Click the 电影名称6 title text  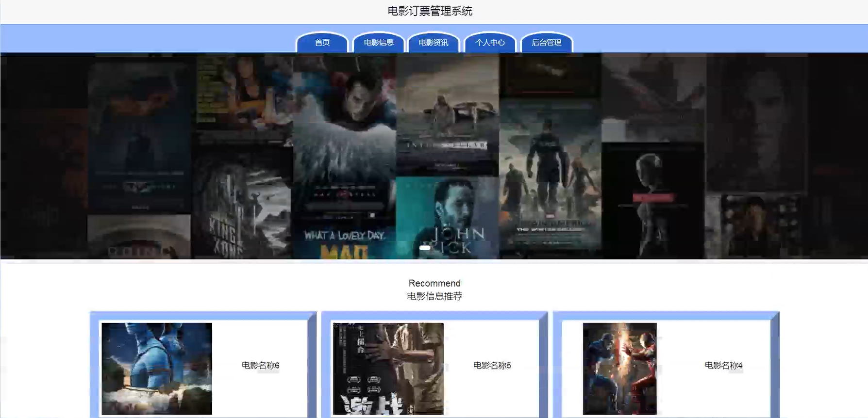261,365
